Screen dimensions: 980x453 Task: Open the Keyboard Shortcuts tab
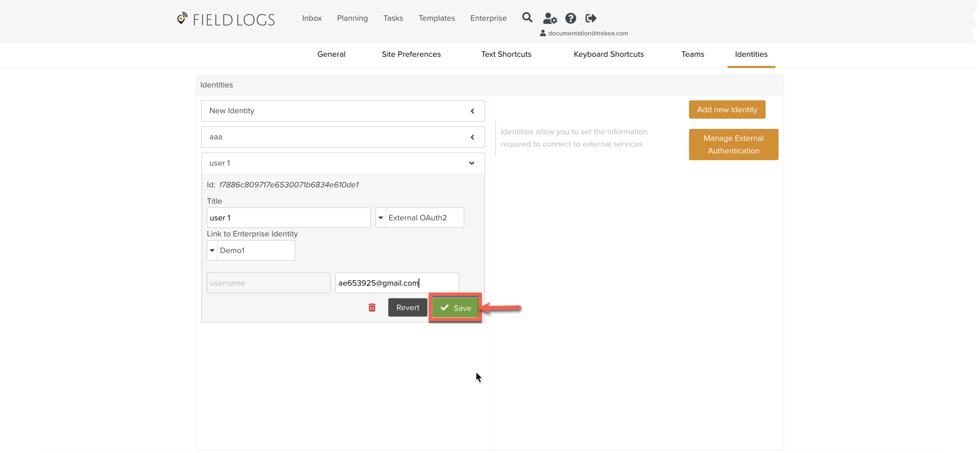(608, 54)
